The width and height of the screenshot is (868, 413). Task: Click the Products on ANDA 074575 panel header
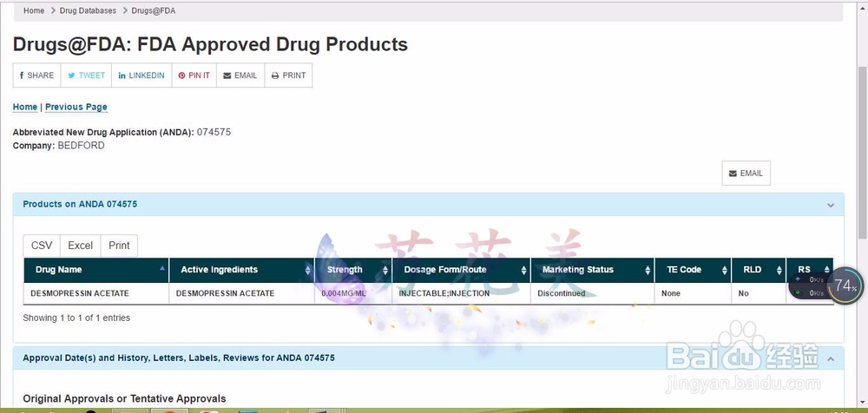point(429,204)
